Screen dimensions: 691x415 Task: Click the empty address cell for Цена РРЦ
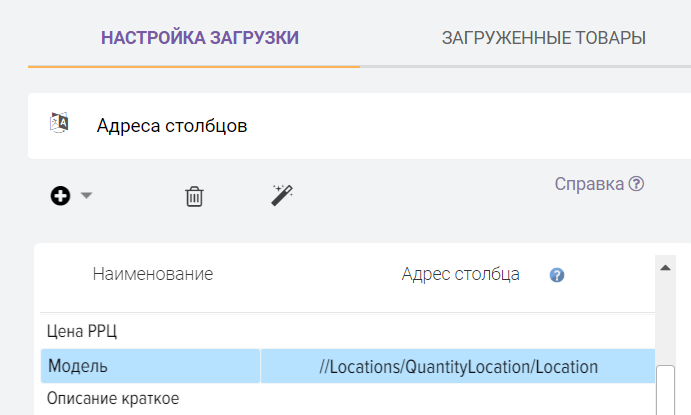click(x=458, y=331)
